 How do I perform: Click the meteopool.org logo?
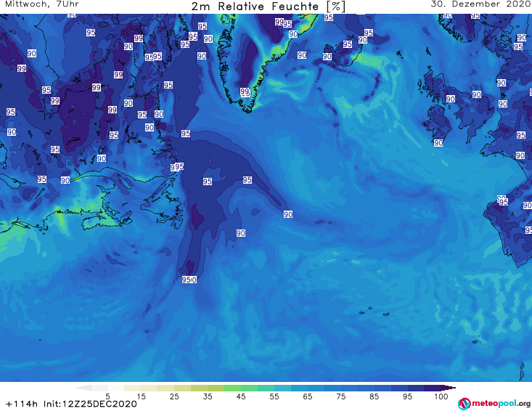494,404
